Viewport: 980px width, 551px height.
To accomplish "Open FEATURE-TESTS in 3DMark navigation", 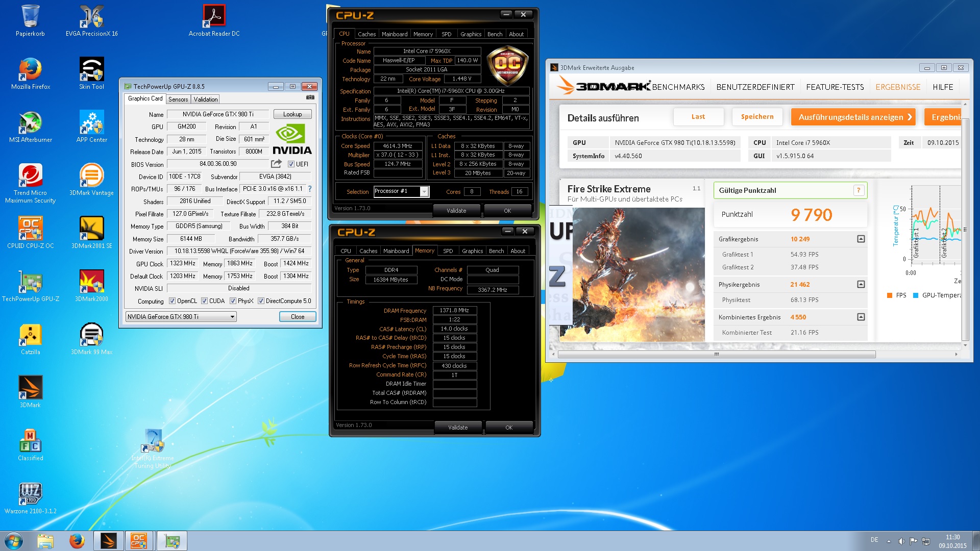I will pyautogui.click(x=835, y=87).
